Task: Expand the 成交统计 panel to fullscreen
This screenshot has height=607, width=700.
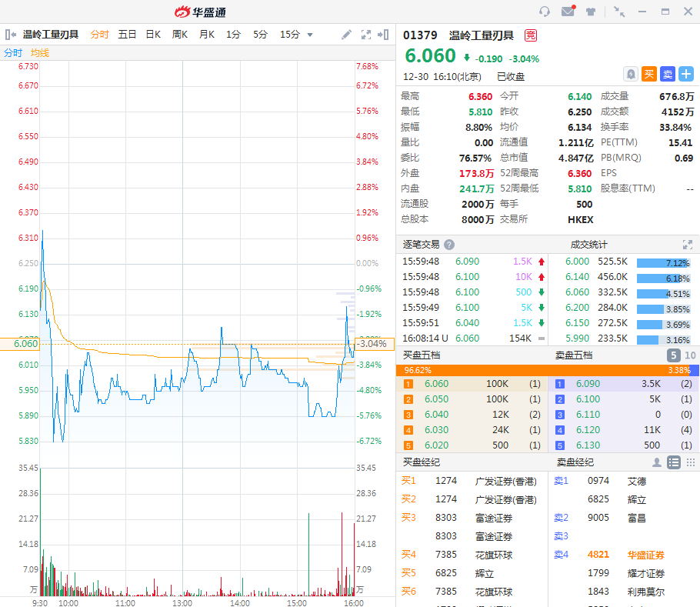Action: pos(688,245)
